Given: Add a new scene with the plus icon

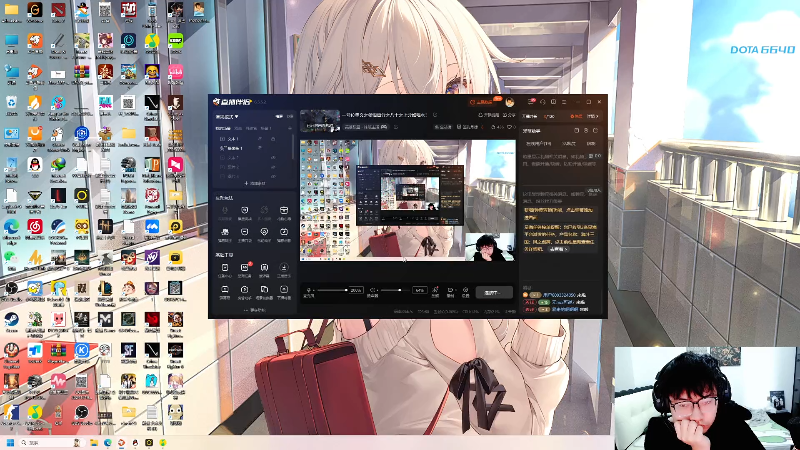Looking at the screenshot, I should click(290, 128).
